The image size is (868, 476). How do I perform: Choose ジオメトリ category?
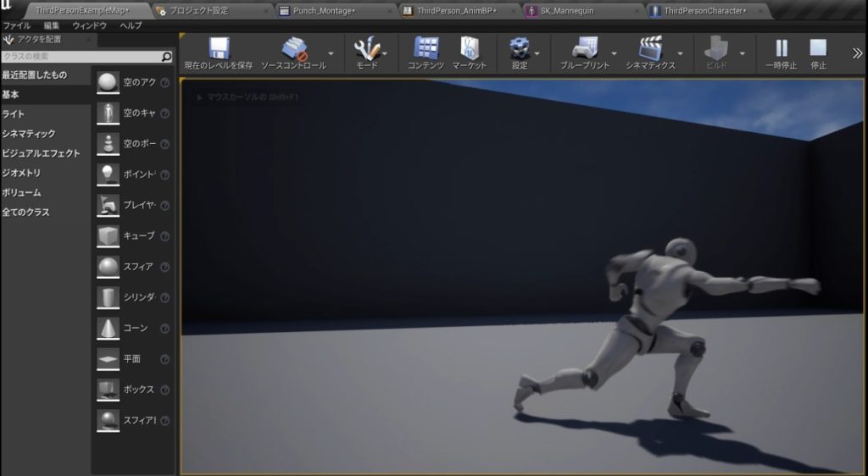click(21, 173)
